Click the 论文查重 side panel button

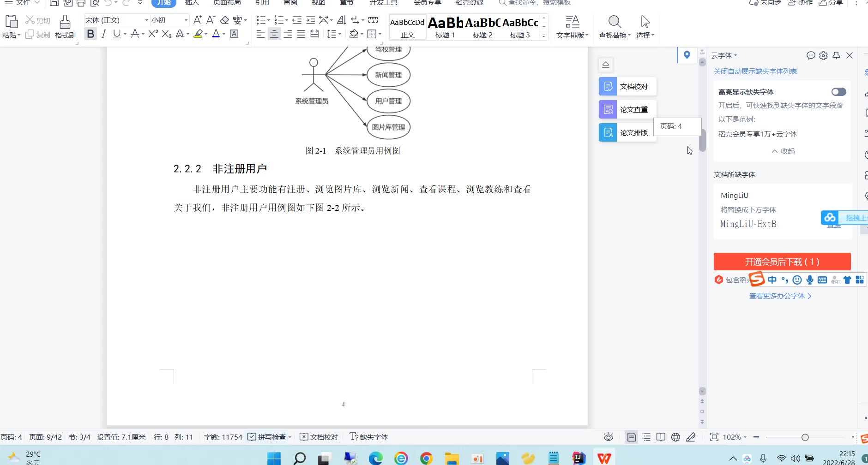(x=627, y=109)
